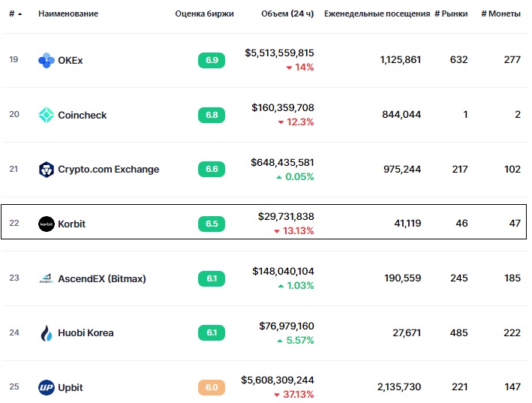Sort by the # rank column header
532x403 pixels.
[12, 14]
